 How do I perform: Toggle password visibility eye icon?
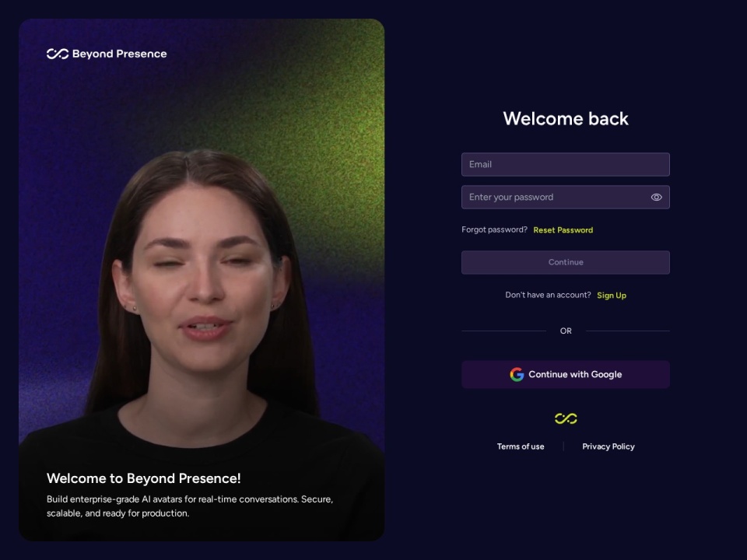(656, 197)
